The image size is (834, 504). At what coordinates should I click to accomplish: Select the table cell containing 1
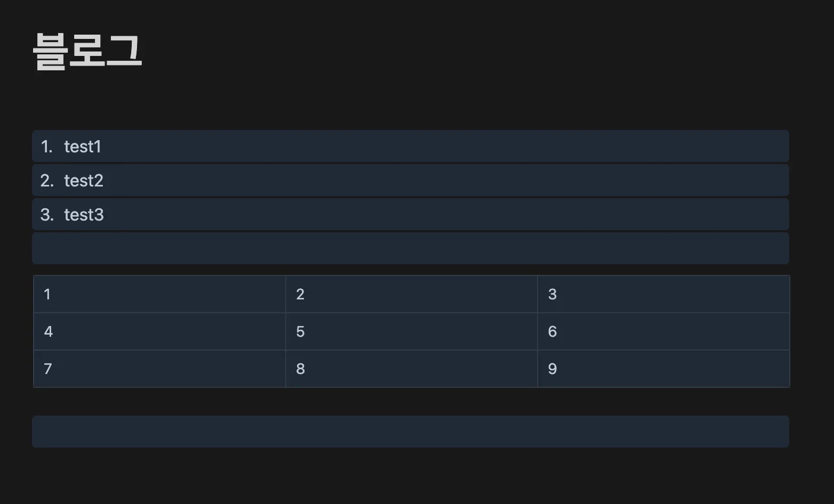pos(159,294)
